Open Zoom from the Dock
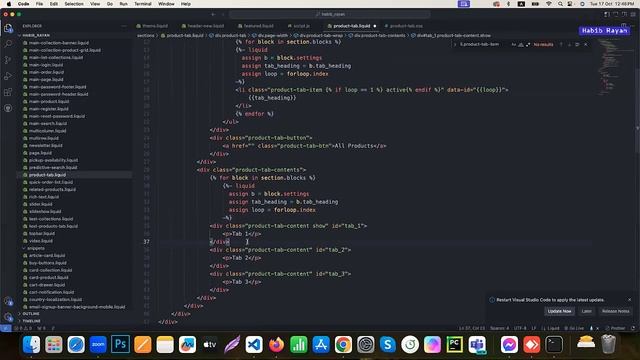Viewport: 640px width, 360px height. tap(98, 344)
